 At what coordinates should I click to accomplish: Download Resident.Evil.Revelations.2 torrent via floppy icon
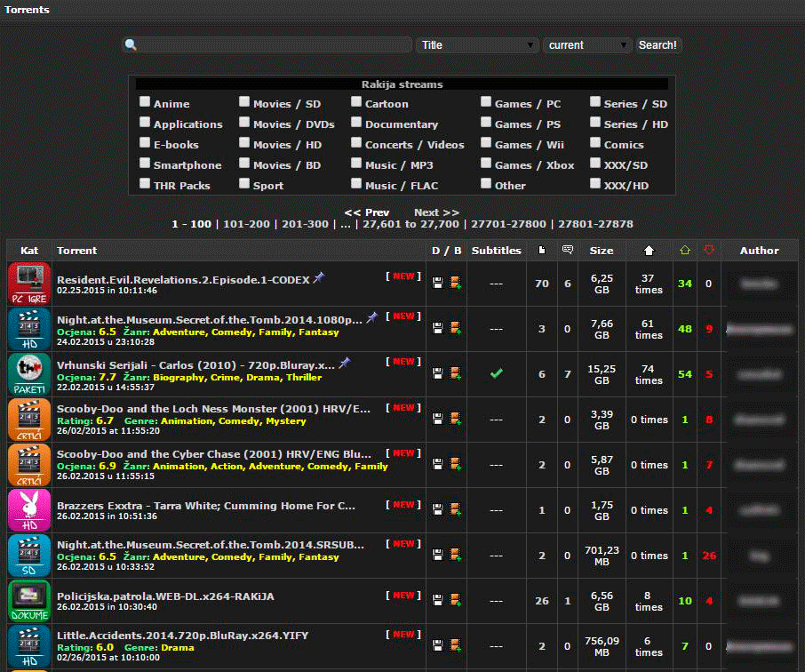tap(437, 283)
